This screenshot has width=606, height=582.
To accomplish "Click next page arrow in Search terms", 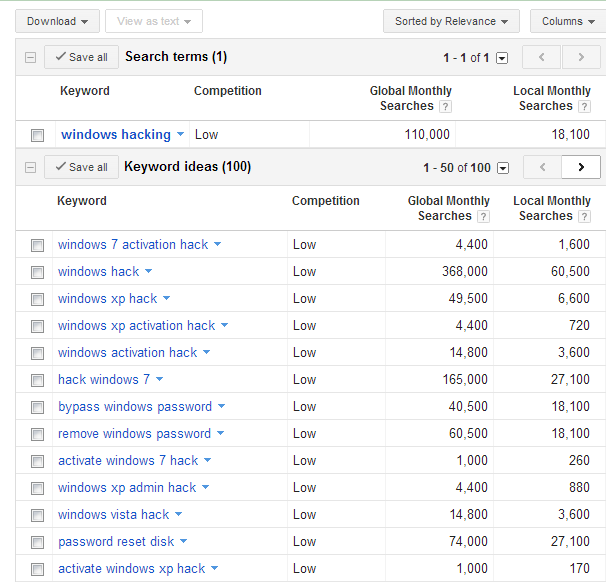I will (581, 57).
